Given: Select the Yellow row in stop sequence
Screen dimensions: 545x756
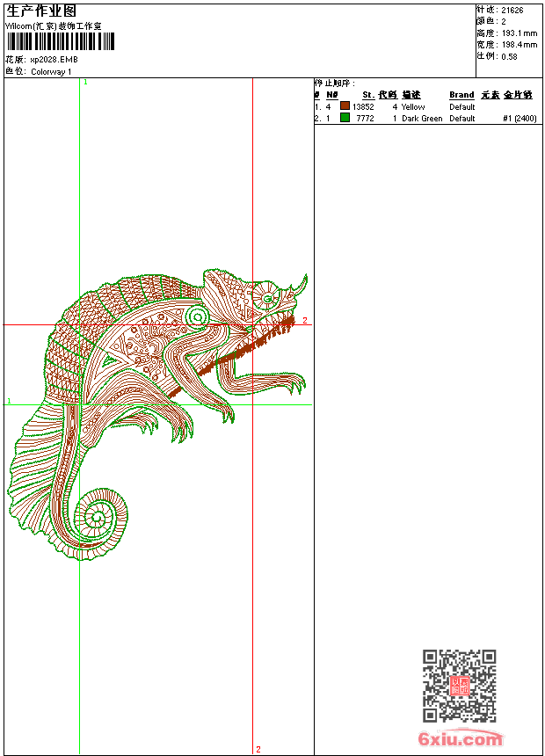Looking at the screenshot, I should pyautogui.click(x=396, y=106).
